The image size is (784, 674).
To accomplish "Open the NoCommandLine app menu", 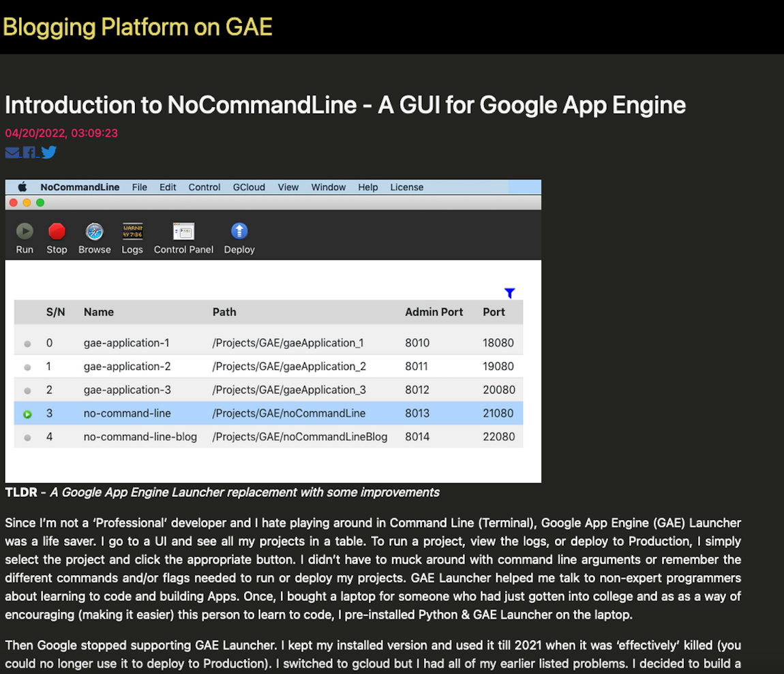I will pyautogui.click(x=80, y=187).
